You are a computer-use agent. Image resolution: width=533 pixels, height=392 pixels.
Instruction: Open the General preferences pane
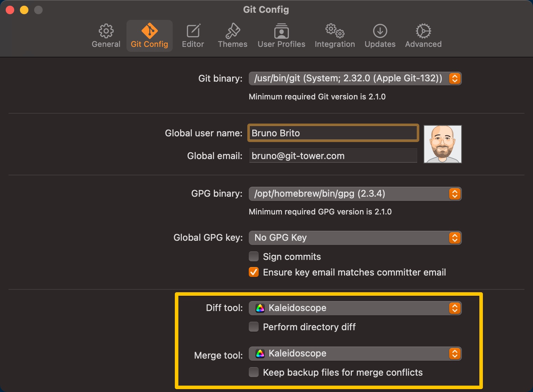tap(106, 34)
